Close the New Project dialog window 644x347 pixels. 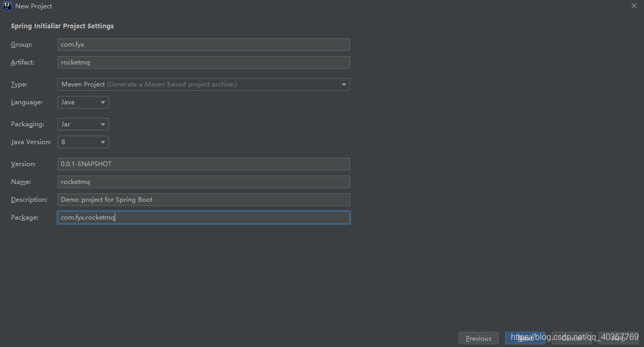tap(634, 6)
